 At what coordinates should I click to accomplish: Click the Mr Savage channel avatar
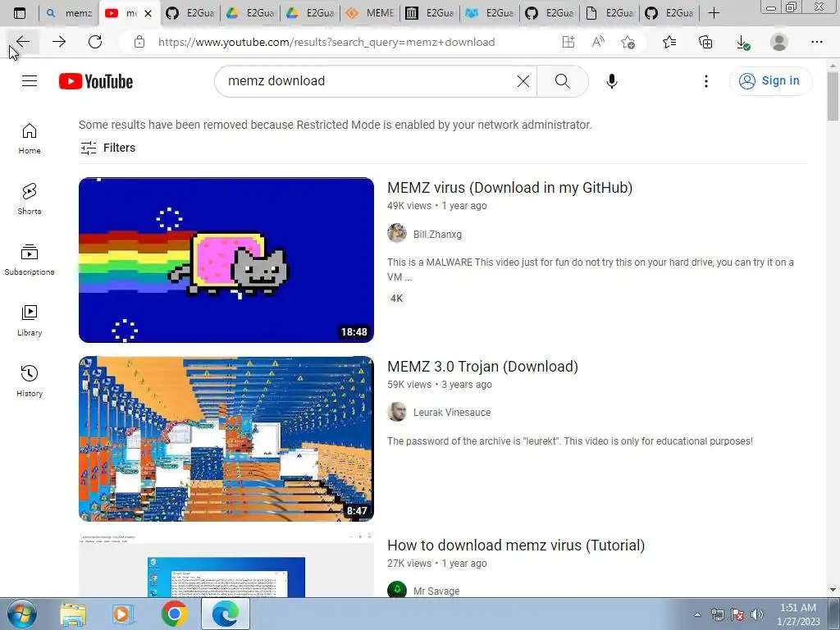(397, 590)
